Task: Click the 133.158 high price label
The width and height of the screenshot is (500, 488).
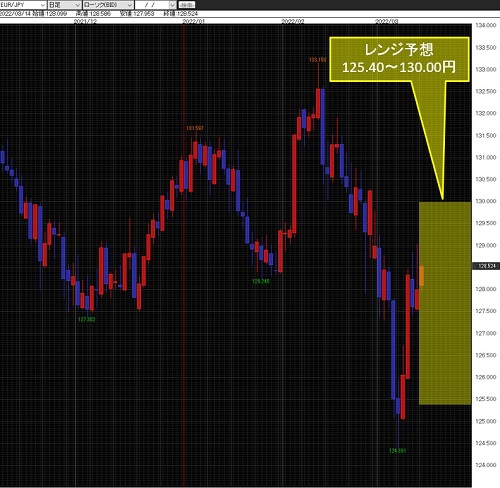Action: (317, 60)
